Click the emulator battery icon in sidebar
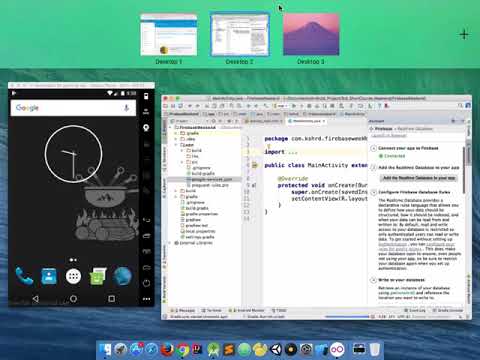 [146, 96]
